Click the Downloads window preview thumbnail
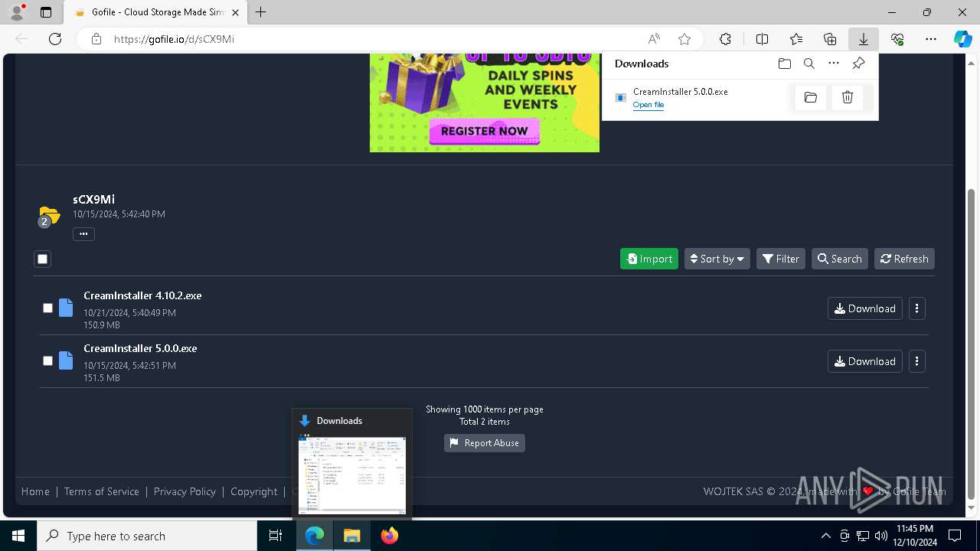Viewport: 980px width, 551px height. point(352,474)
